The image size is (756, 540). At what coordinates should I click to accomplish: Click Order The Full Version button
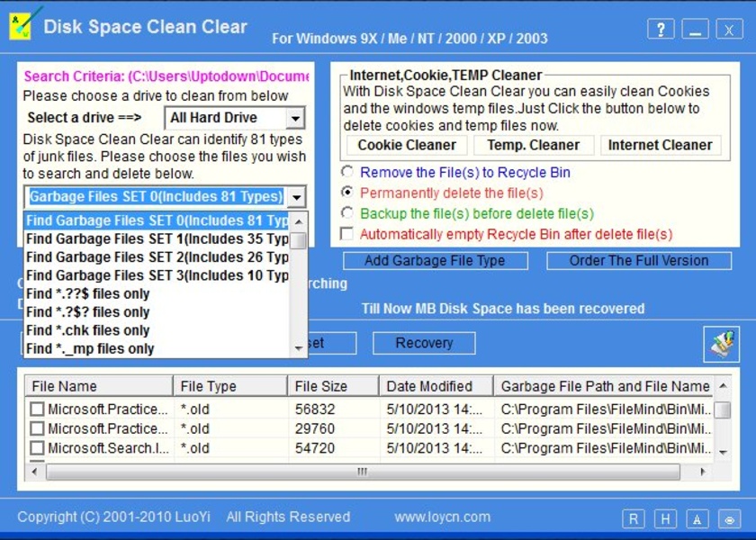click(639, 261)
